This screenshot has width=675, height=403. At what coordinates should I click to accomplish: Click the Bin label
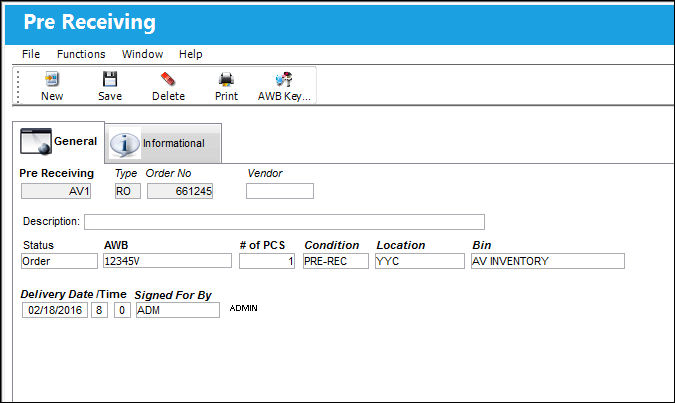click(x=481, y=245)
